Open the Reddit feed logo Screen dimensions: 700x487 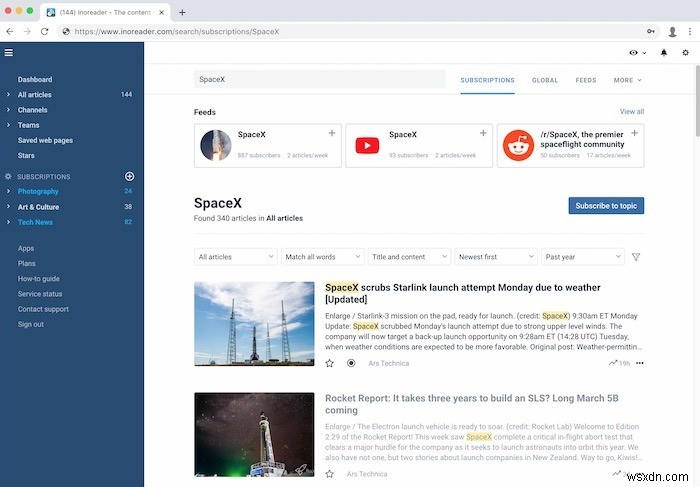pyautogui.click(x=518, y=145)
